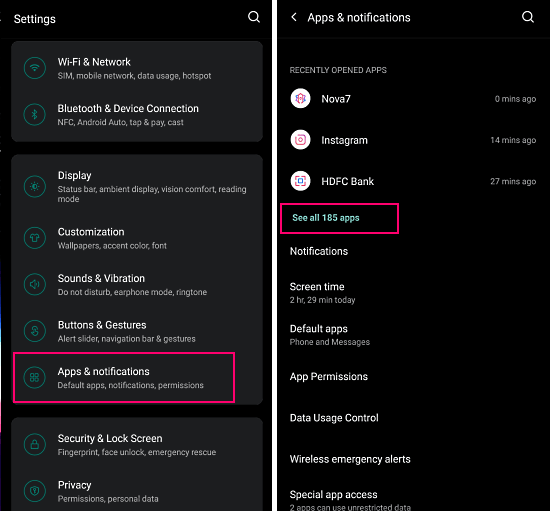550x511 pixels.
Task: Open Privacy settings entry
Action: (137, 491)
